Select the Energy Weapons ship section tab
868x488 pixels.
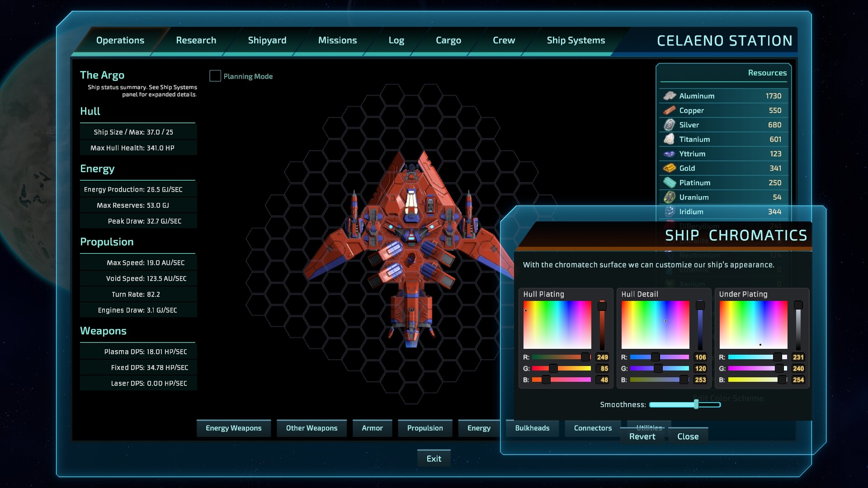(x=234, y=427)
